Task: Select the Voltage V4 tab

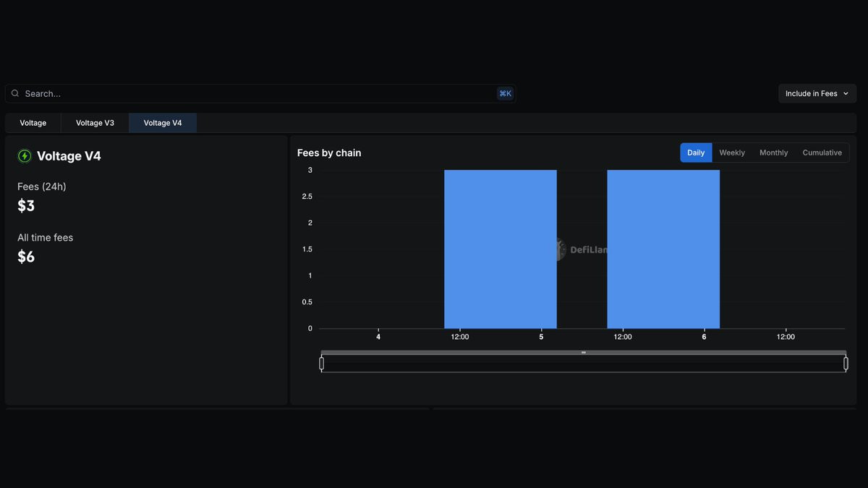Action: click(x=163, y=123)
